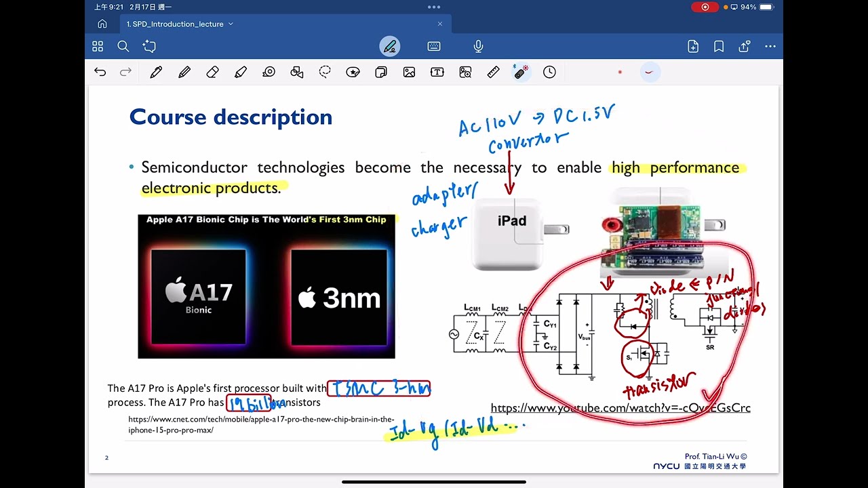This screenshot has height=488, width=868.
Task: Open the thumbnails grid view
Action: pos(98,46)
